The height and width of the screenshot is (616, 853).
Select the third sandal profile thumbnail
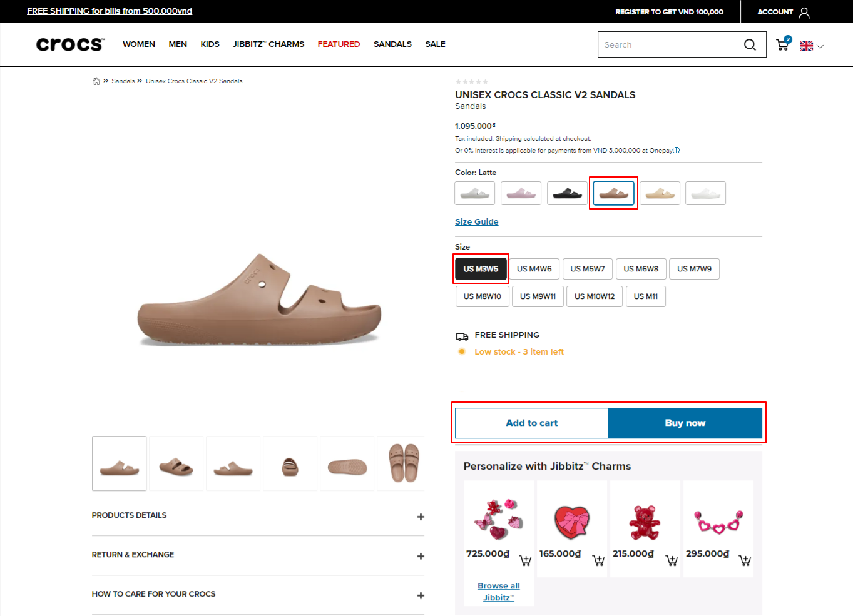click(x=233, y=464)
